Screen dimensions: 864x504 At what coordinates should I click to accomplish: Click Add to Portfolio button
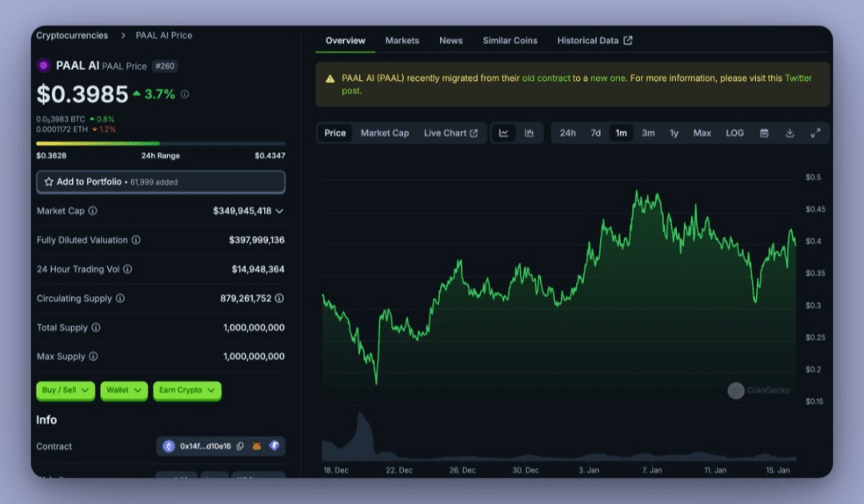tap(161, 182)
